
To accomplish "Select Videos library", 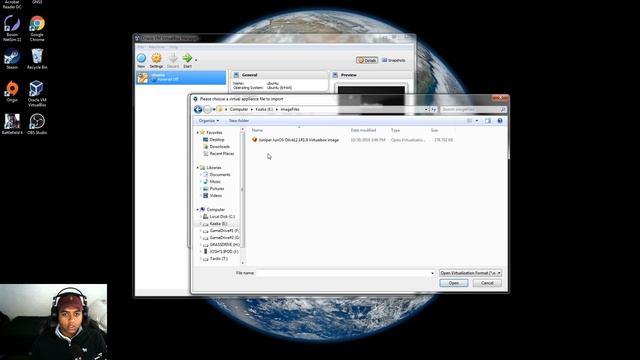I will 216,196.
